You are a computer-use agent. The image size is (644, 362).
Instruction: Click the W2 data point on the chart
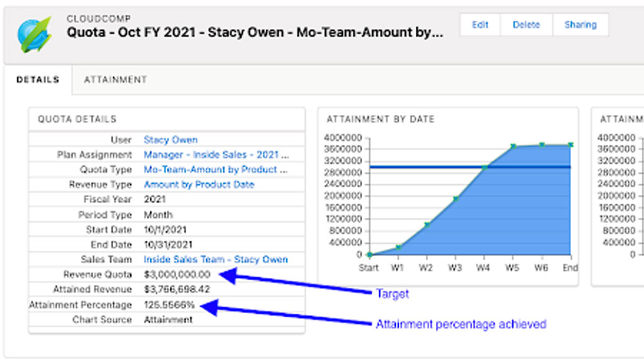tap(427, 224)
